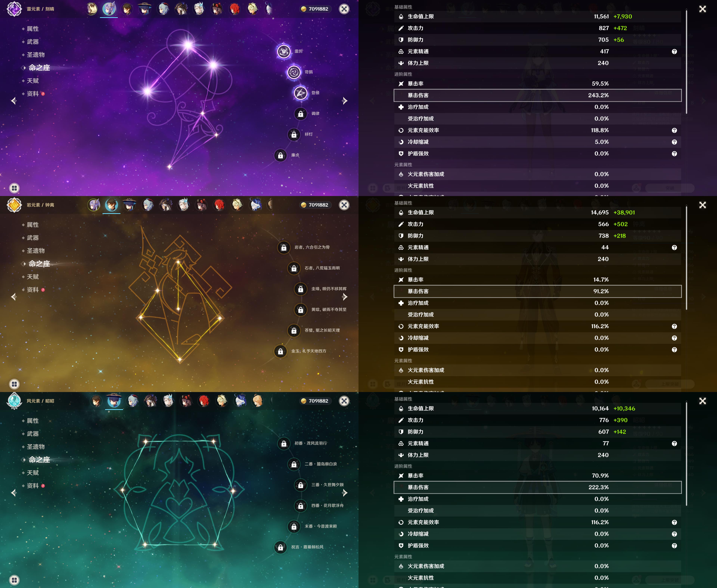This screenshot has height=588, width=717.
Task: Select the locked 三番·久世舞夕颜 node icon
Action: (x=301, y=485)
